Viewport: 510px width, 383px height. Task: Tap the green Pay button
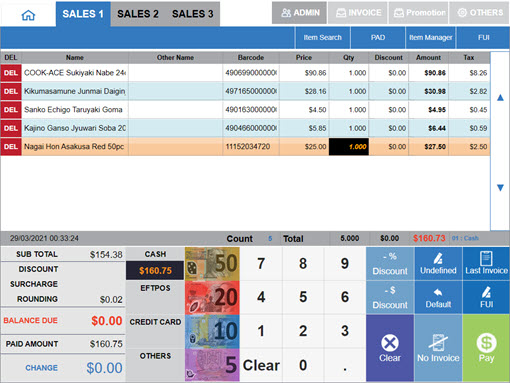(x=486, y=348)
